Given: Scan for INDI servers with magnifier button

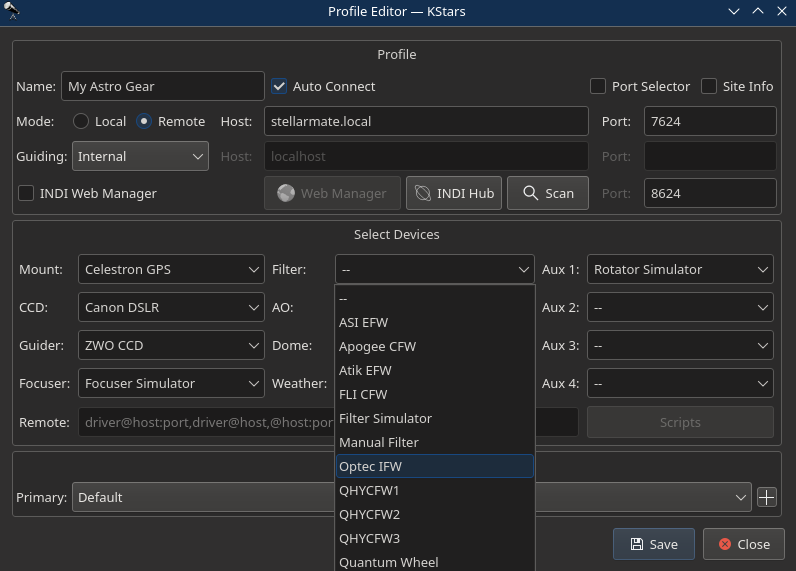Looking at the screenshot, I should (548, 193).
